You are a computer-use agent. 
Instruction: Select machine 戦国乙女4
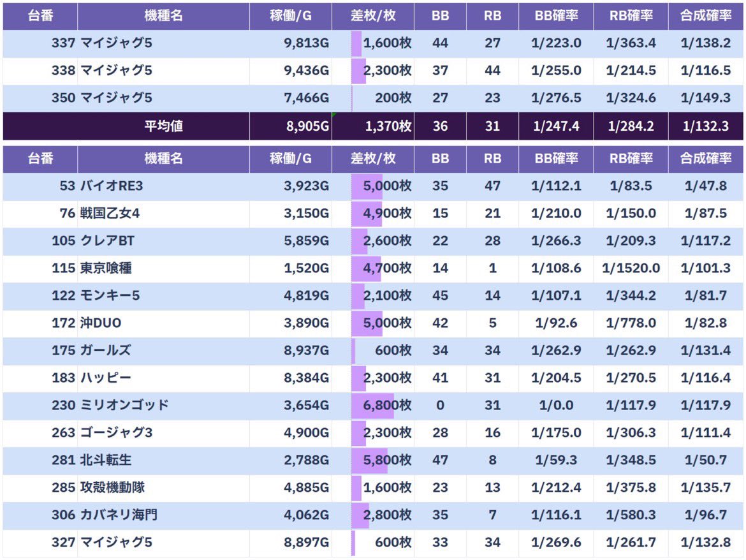pos(110,213)
